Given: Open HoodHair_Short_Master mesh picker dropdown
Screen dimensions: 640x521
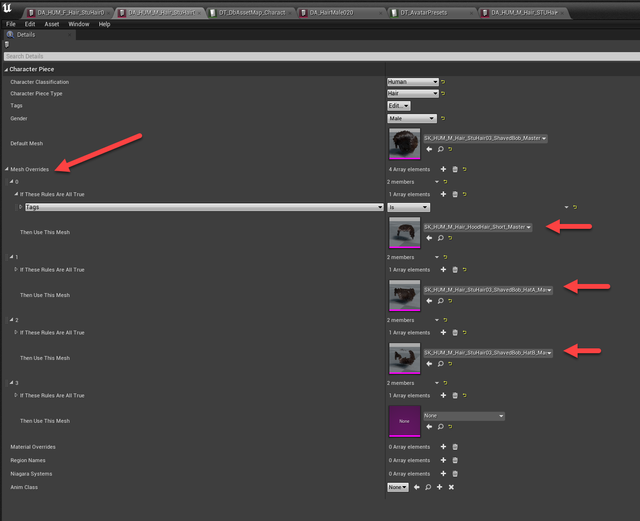Looking at the screenshot, I should coord(478,227).
